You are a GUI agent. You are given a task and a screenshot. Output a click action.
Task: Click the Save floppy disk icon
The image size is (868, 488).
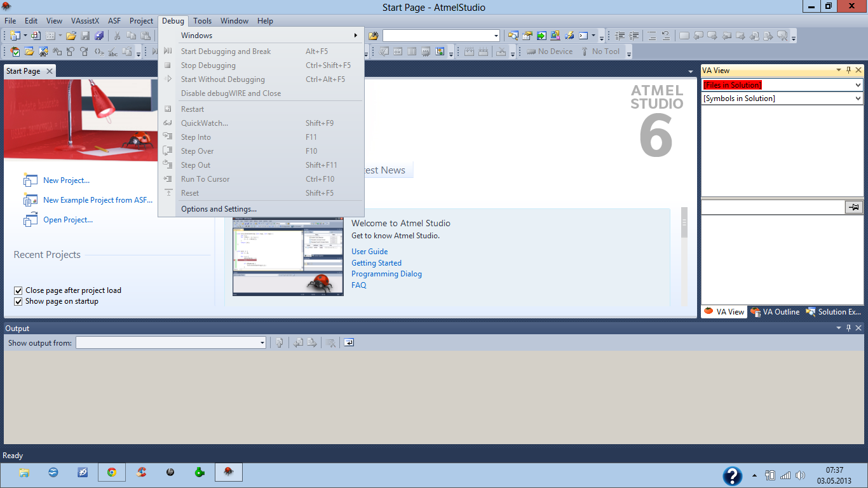tap(85, 36)
